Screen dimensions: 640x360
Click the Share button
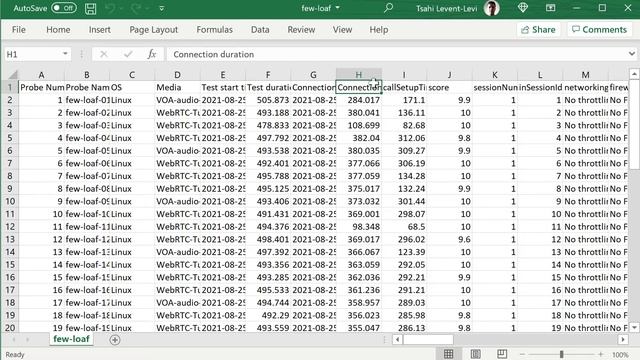coord(538,30)
